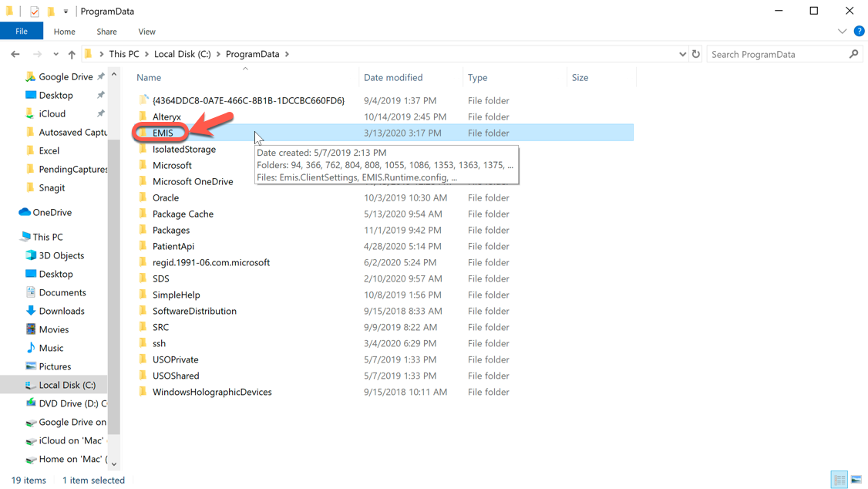The image size is (868, 489).
Task: Click Properties icon in Quick Access Toolbar
Action: click(35, 11)
